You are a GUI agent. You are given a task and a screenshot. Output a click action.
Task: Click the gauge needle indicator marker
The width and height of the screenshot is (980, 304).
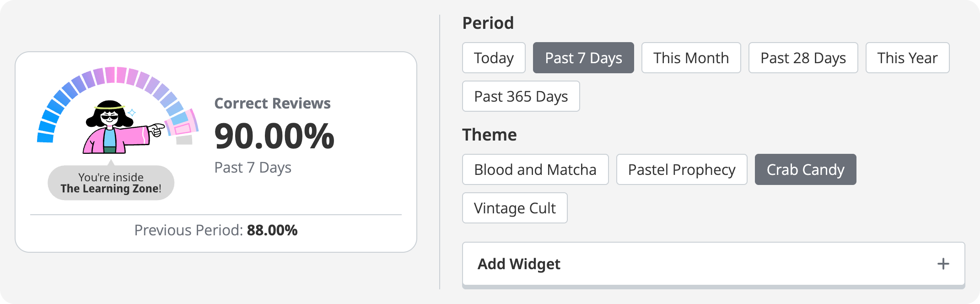point(182,124)
